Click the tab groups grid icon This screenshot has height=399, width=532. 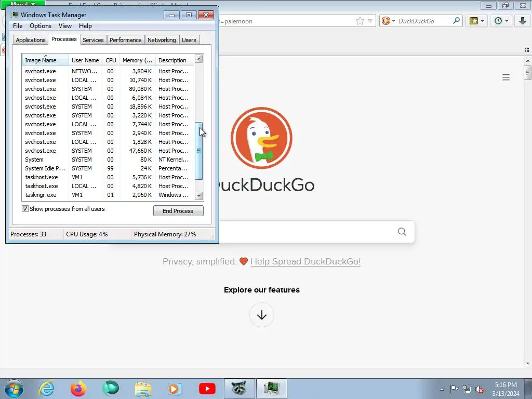click(x=527, y=50)
